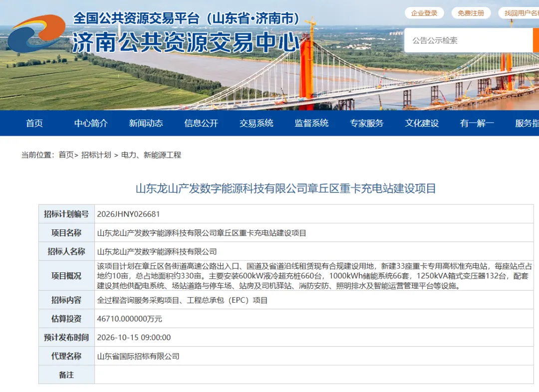Click the 项目概况 description paragraph
Screen dimensions: 539x392
(x=314, y=276)
